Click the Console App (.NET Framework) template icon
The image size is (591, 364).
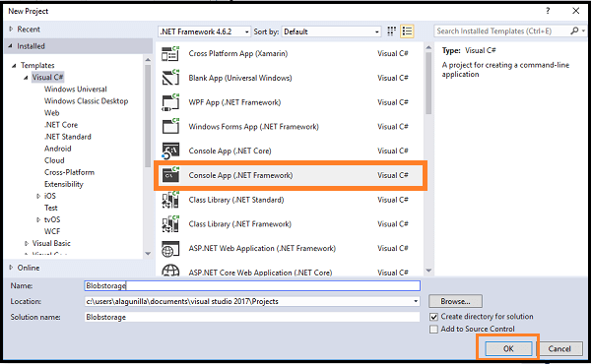(x=170, y=175)
